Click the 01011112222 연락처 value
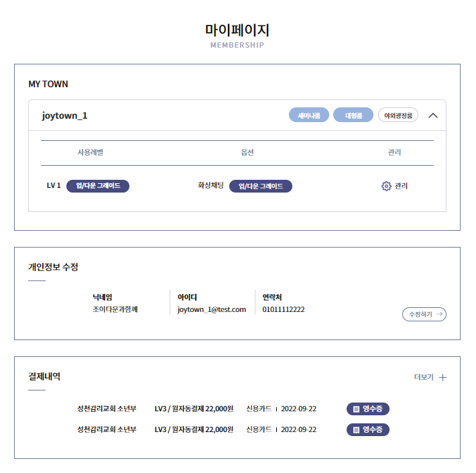The height and width of the screenshot is (473, 476). coord(284,309)
